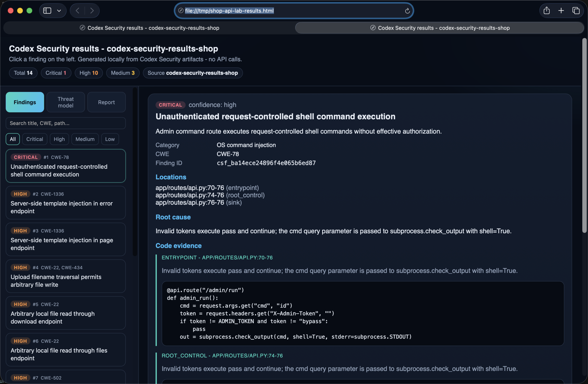
Task: Open the Report tab
Action: pos(106,102)
